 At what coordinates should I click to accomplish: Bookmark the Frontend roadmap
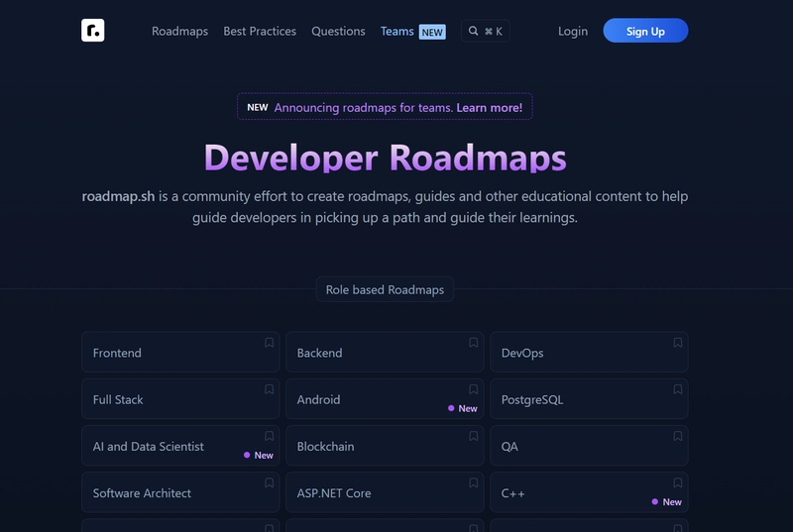[x=269, y=343]
